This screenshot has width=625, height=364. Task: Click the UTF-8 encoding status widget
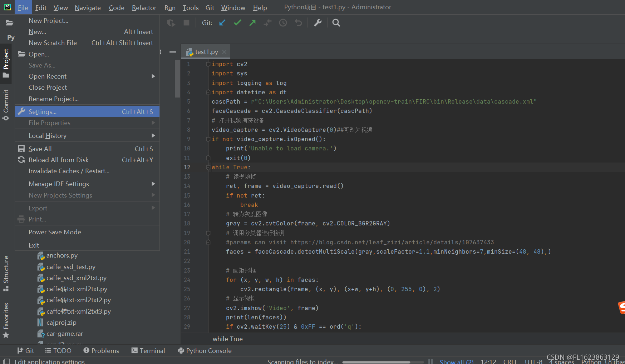pyautogui.click(x=533, y=361)
